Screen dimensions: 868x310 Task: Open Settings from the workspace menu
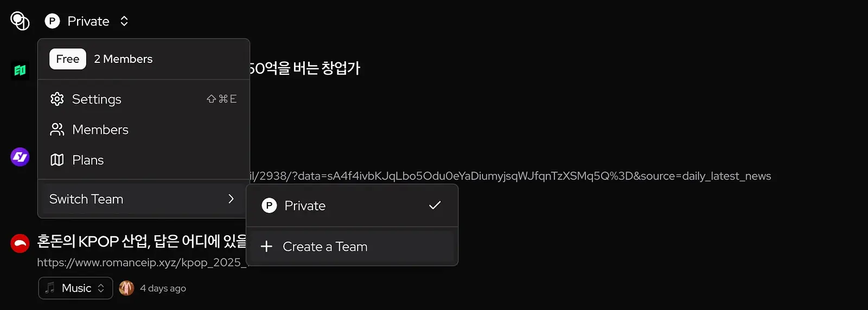[x=144, y=99]
